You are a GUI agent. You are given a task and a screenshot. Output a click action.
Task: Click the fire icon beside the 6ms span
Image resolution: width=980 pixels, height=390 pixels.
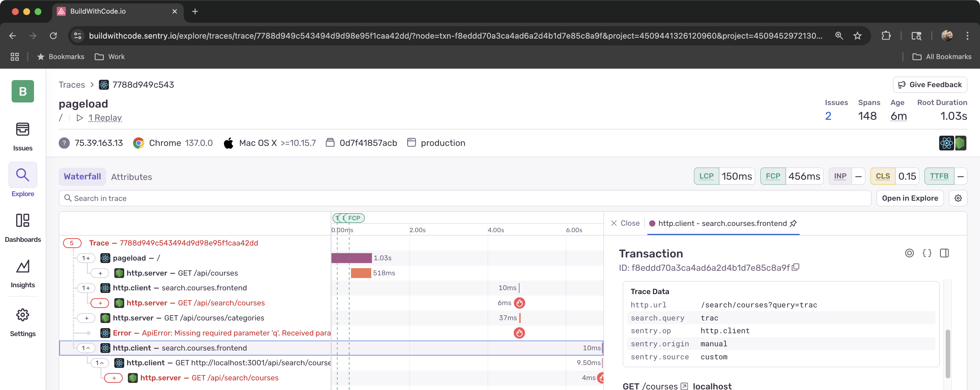(519, 303)
